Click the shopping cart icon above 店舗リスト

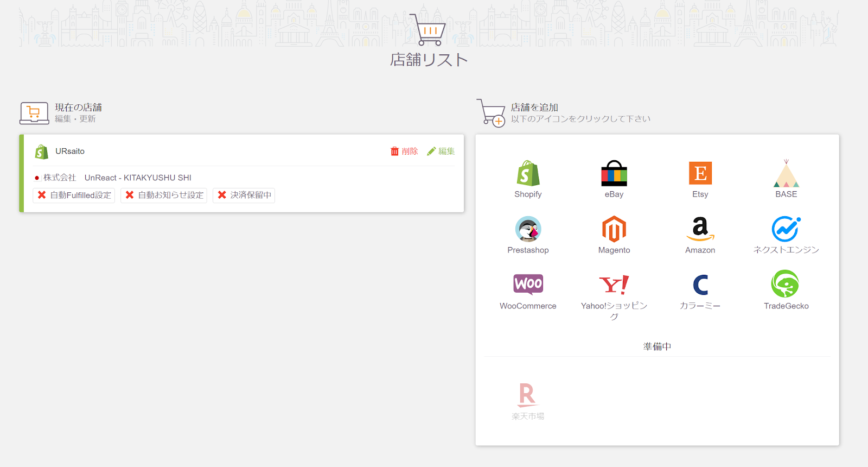pyautogui.click(x=428, y=30)
